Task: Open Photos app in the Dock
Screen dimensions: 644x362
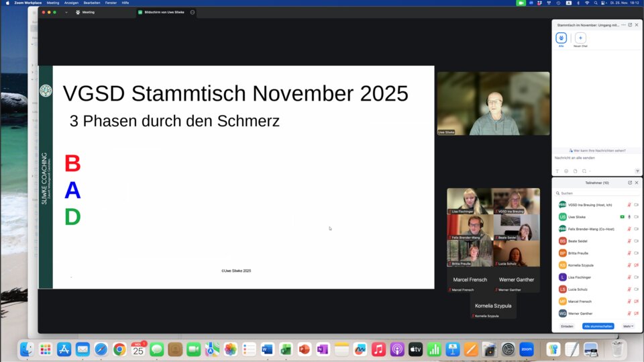Action: tap(230, 350)
